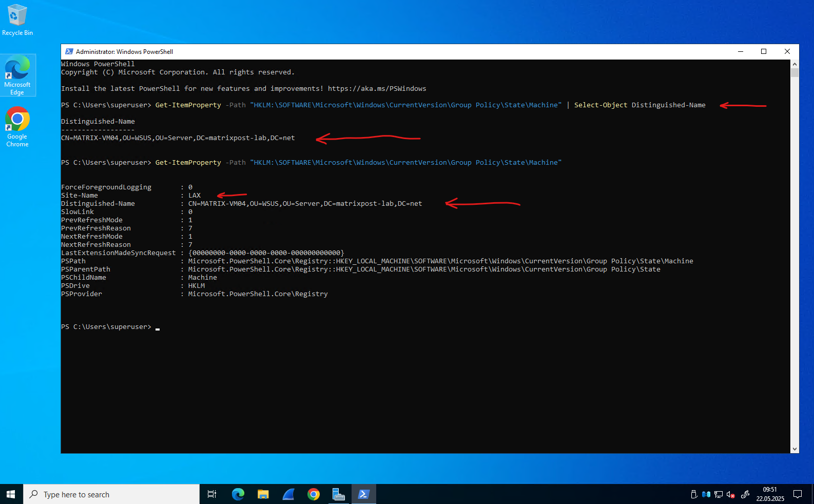Open the notification center icon
Viewport: 814px width, 504px height.
[798, 494]
